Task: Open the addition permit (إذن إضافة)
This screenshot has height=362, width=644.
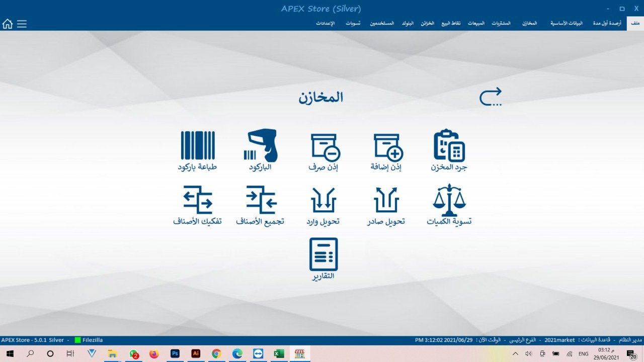Action: [387, 147]
